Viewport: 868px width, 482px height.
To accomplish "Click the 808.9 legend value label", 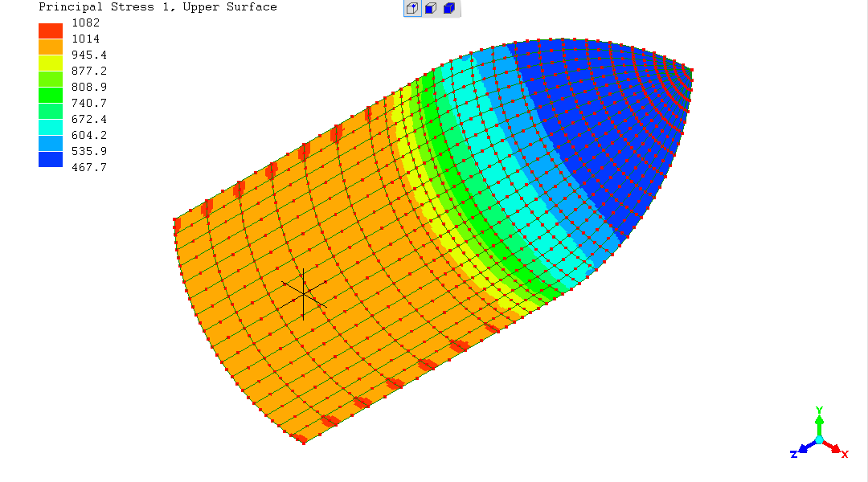I will coord(89,87).
